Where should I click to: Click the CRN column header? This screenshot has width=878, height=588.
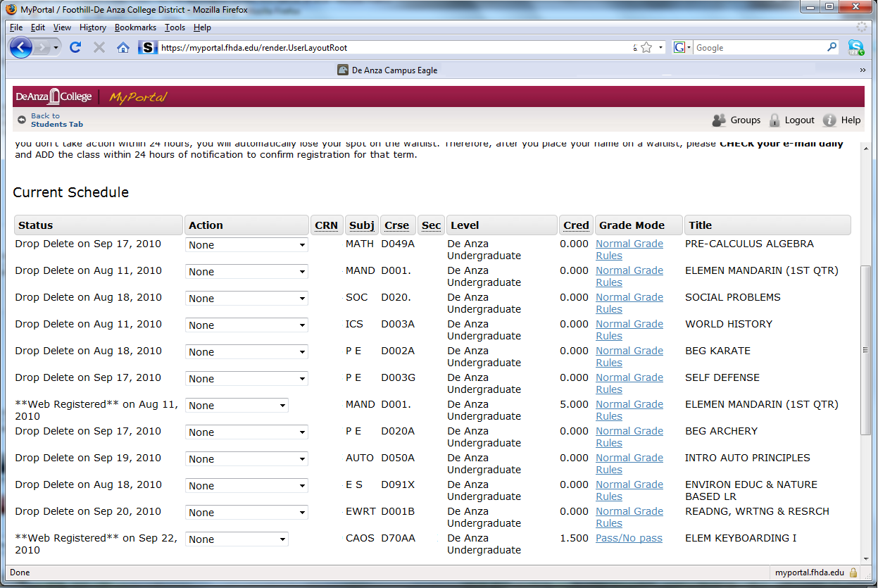(x=326, y=225)
